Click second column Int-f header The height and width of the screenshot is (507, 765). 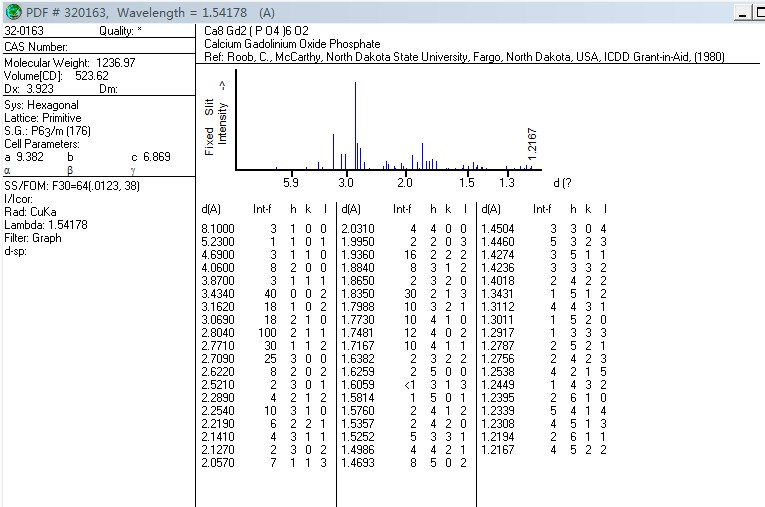402,209
